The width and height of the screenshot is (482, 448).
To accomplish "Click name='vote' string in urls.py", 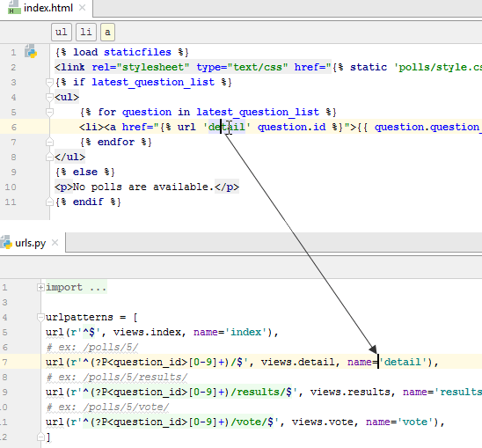I will point(414,422).
